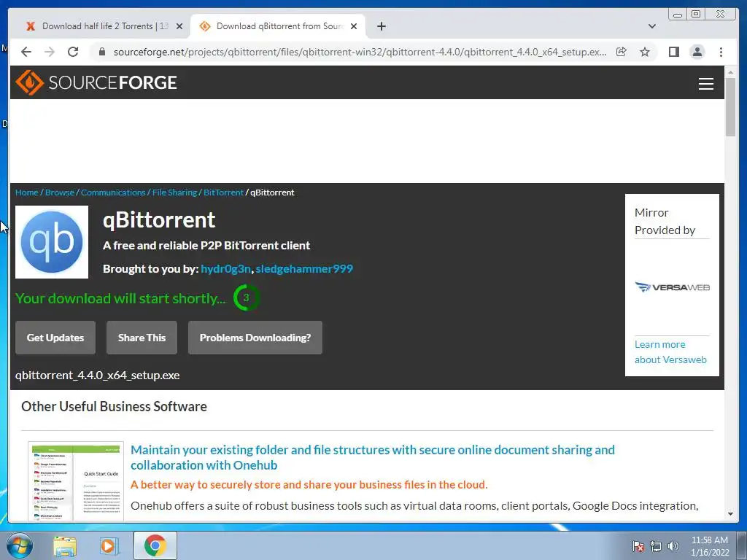Click the browser forward arrow

(x=50, y=52)
